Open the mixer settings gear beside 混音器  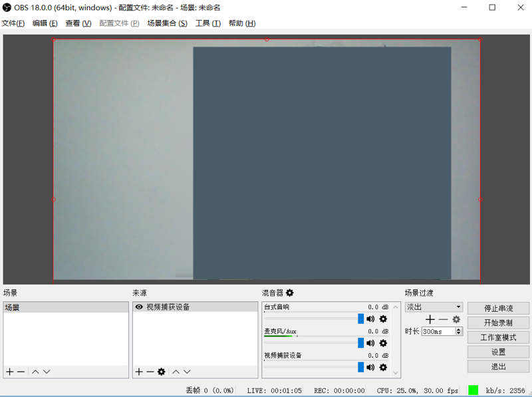pos(290,293)
